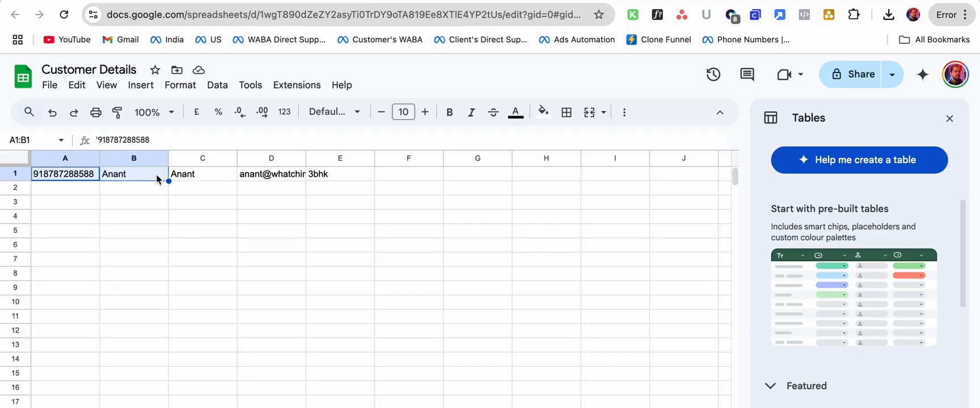Format cells as percent

218,112
